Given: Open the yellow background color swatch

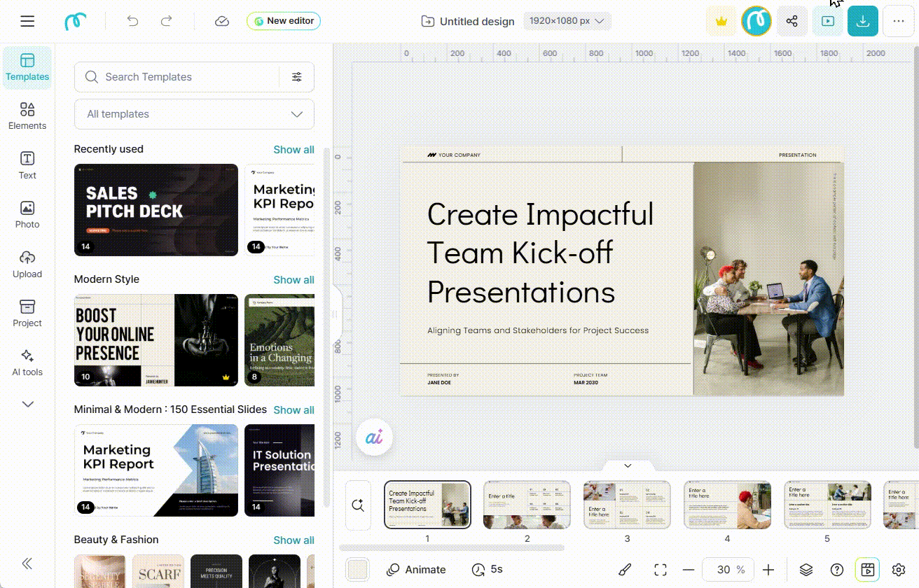Looking at the screenshot, I should (x=358, y=570).
